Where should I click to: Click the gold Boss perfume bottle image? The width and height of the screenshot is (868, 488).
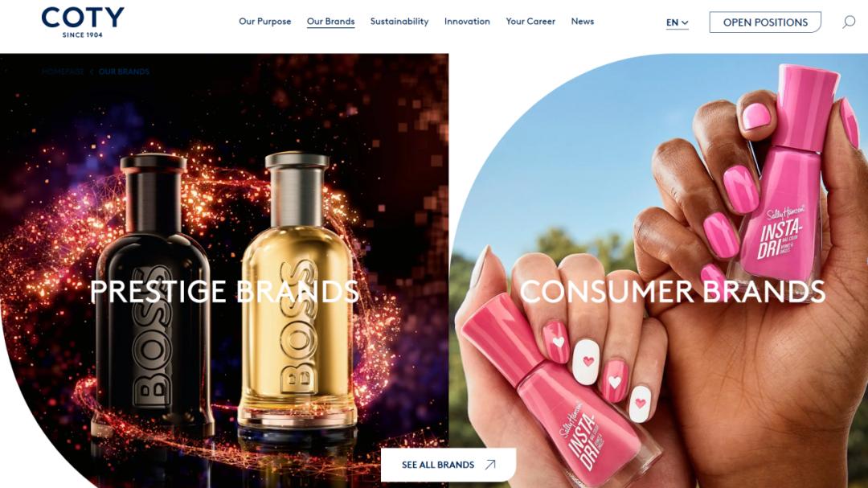[x=297, y=291]
